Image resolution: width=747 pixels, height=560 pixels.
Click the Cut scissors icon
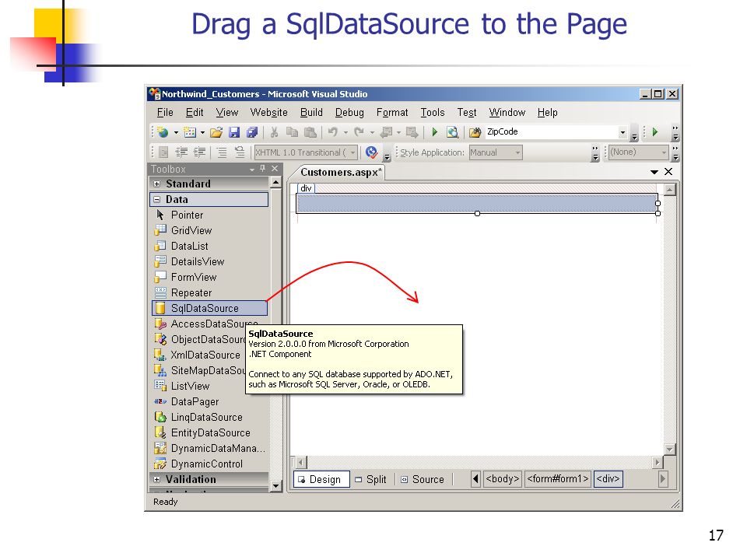[x=274, y=132]
